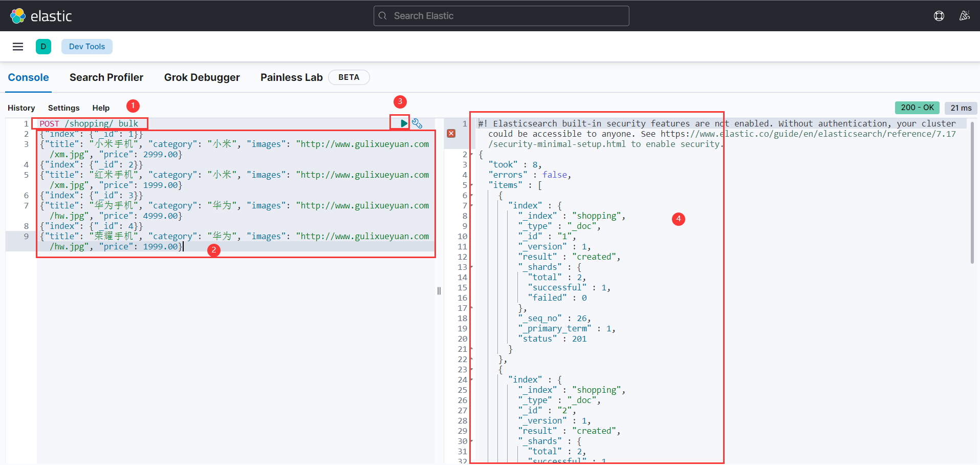
Task: Focus the Search Elastic field
Action: 502,16
